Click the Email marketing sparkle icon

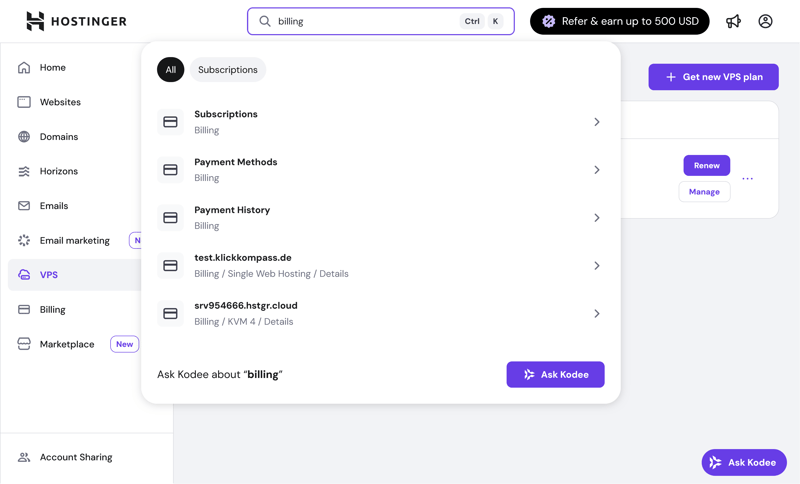[x=24, y=240]
